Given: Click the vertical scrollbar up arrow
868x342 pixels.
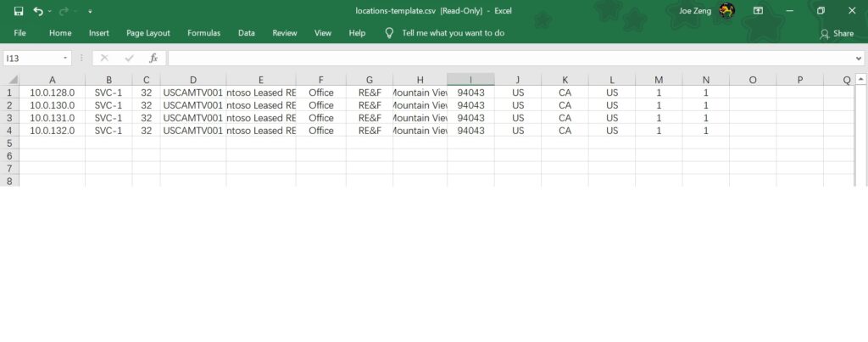Looking at the screenshot, I should pos(861,79).
